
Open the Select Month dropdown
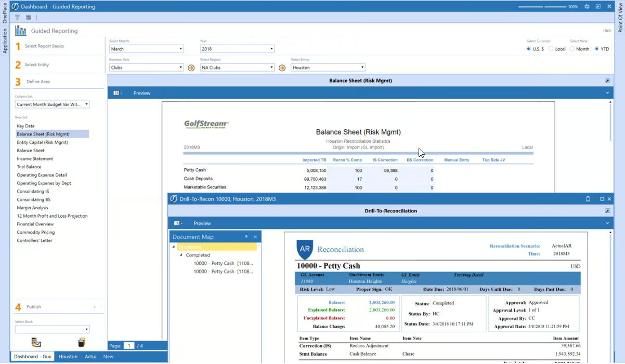click(146, 49)
